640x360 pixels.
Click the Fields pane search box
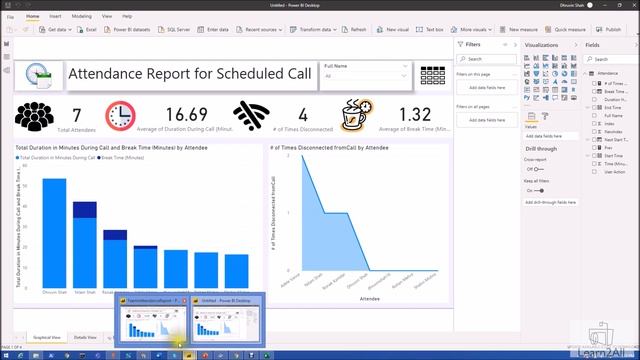point(611,59)
